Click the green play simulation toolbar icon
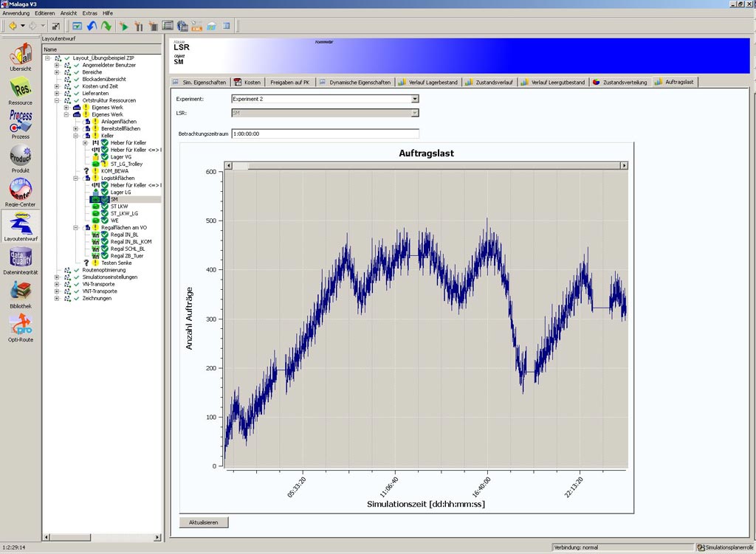Screen dimensions: 756x554 click(123, 26)
